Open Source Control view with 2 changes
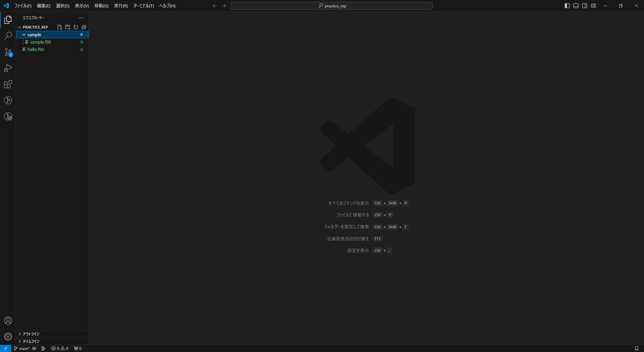The image size is (644, 352). pyautogui.click(x=8, y=52)
